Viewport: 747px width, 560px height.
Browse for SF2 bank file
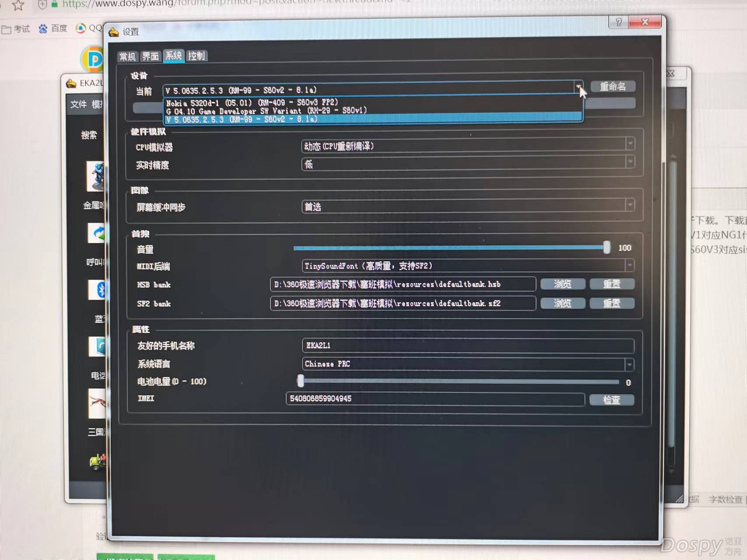pyautogui.click(x=563, y=303)
